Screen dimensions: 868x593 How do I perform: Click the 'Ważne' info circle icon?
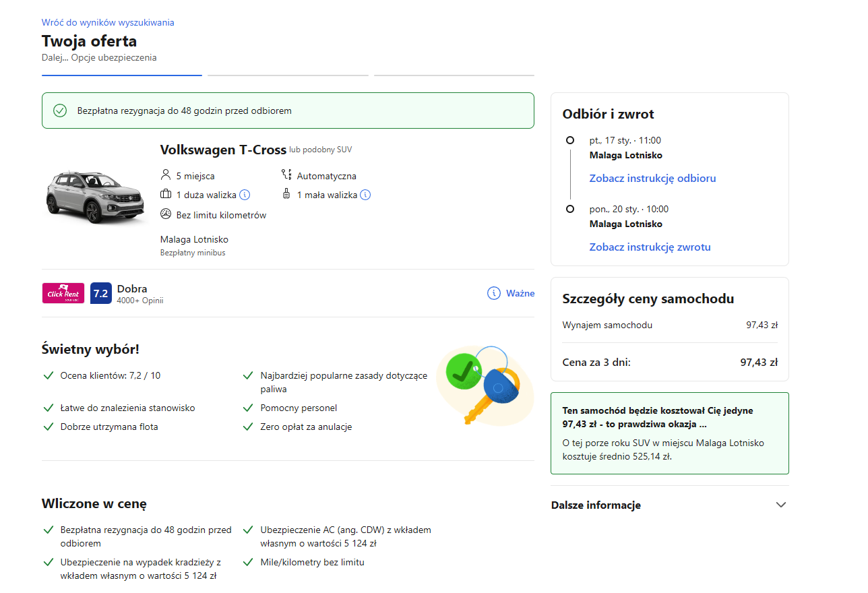pyautogui.click(x=494, y=293)
